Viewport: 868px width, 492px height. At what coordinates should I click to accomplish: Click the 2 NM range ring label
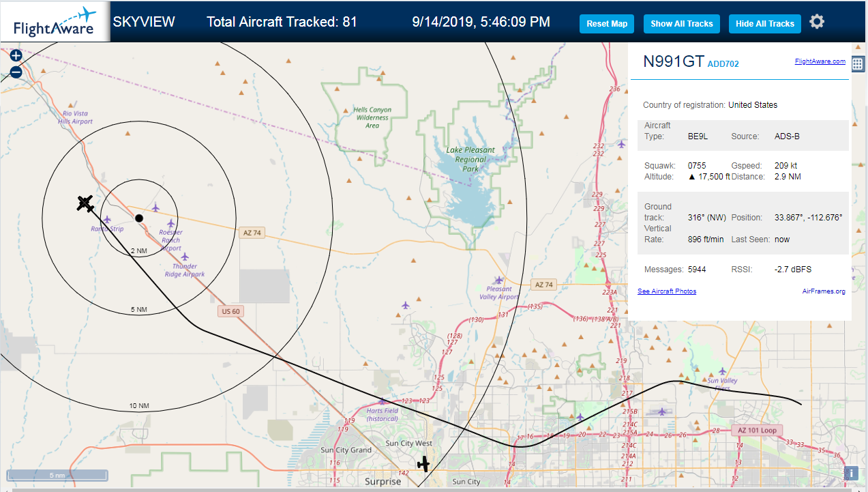tap(139, 251)
